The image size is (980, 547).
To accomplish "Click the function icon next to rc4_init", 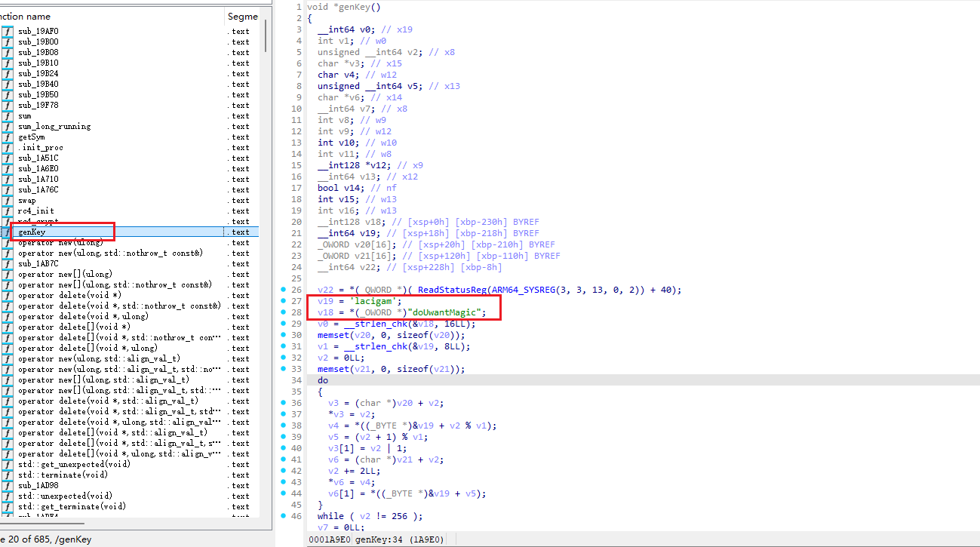I will (x=7, y=211).
